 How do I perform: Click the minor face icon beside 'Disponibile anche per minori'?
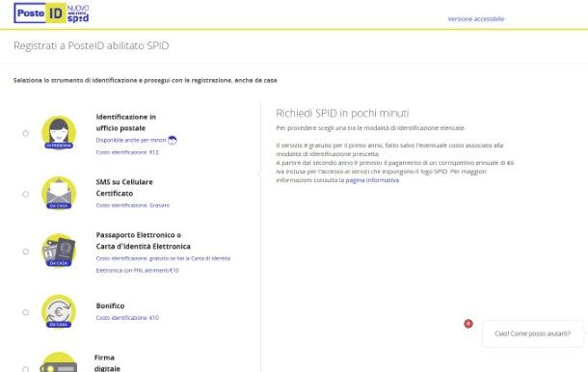pyautogui.click(x=173, y=141)
